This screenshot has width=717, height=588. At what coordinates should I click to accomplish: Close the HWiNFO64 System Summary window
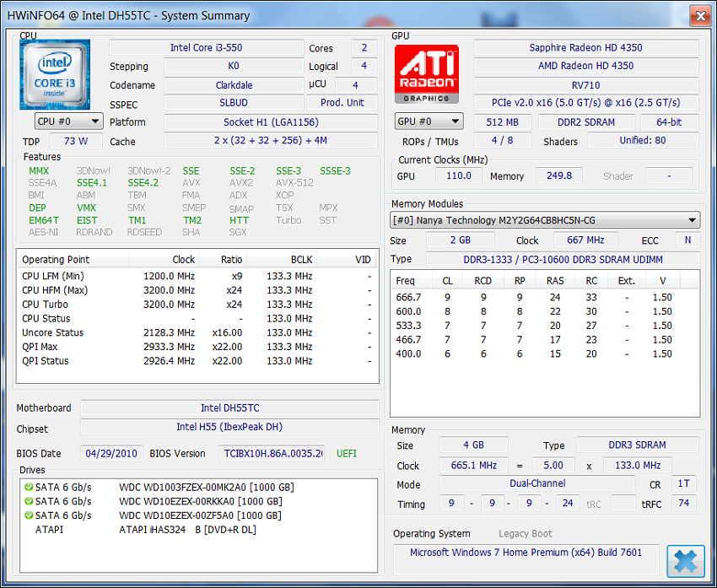pos(700,16)
